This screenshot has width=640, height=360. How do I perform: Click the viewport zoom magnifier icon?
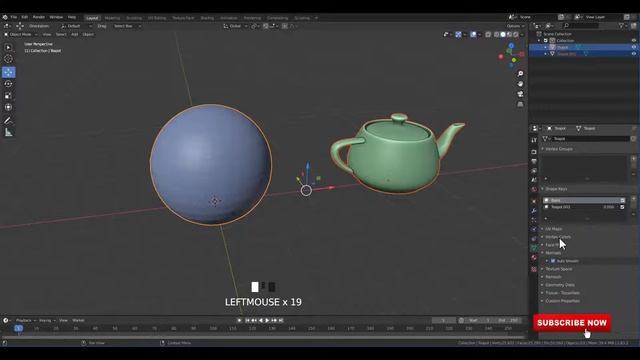[520, 73]
